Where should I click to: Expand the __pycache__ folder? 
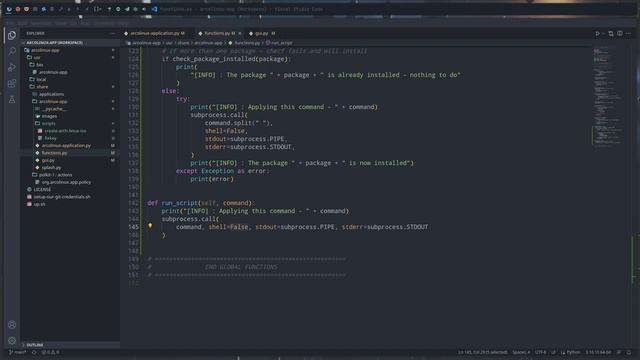pos(71,109)
